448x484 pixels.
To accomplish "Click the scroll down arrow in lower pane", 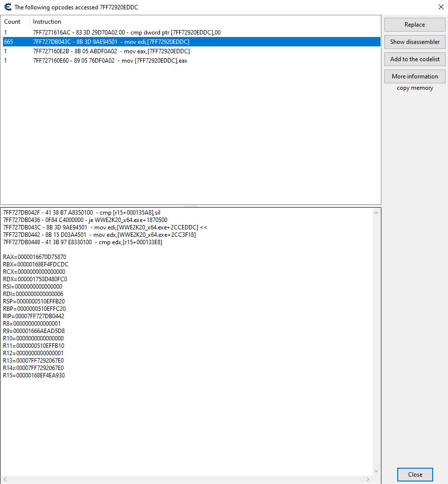I will [x=376, y=471].
